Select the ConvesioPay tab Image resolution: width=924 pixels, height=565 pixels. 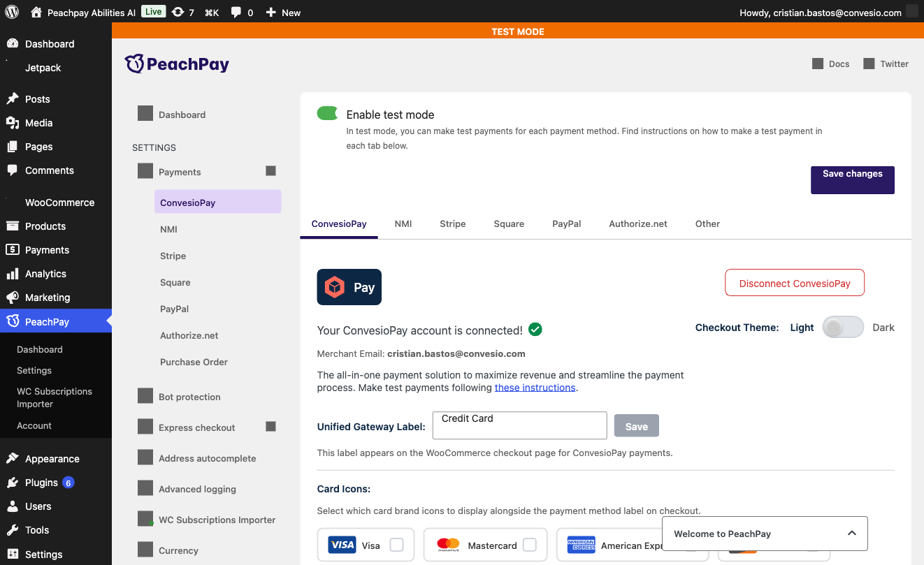coord(339,223)
